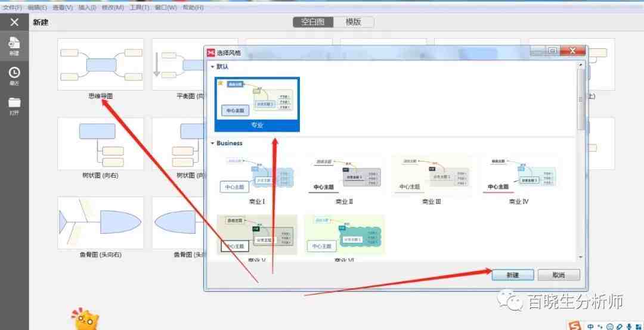Image resolution: width=644 pixels, height=330 pixels.
Task: Select the 鱼骨图 (头向右) structure thumbnail
Action: [x=101, y=223]
